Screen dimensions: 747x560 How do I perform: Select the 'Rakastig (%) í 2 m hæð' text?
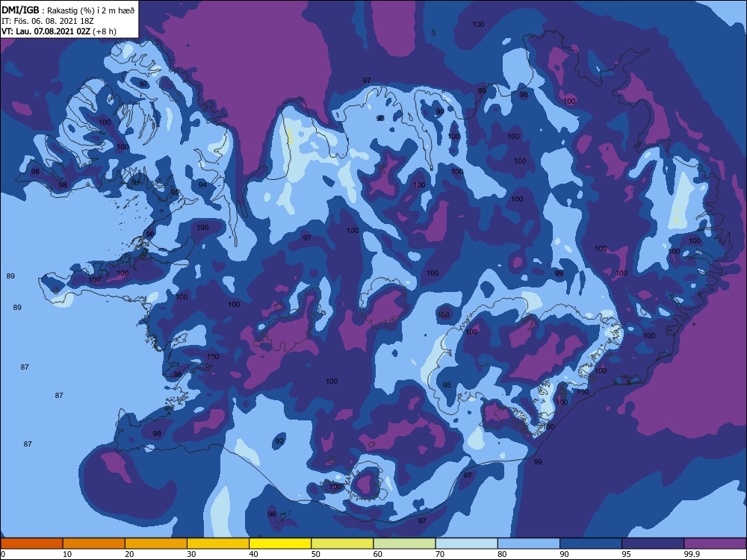[91, 11]
